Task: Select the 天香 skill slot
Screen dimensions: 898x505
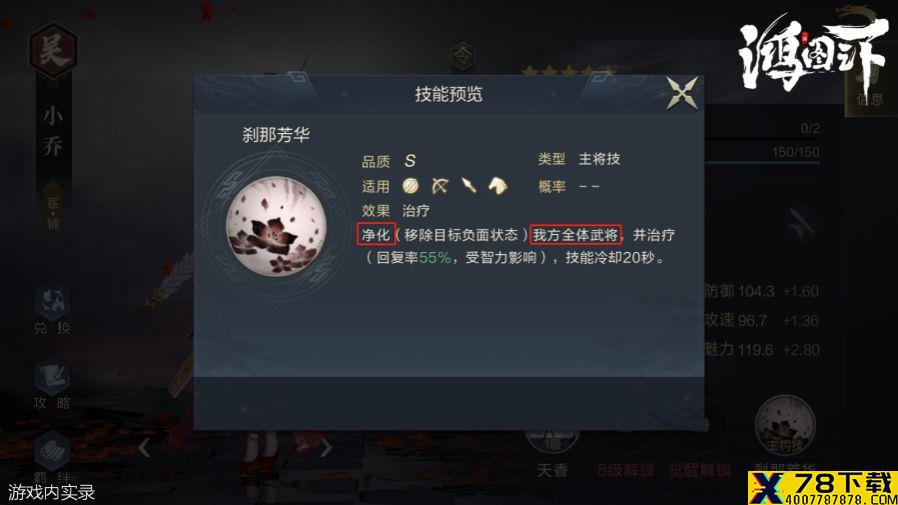Action: click(552, 452)
